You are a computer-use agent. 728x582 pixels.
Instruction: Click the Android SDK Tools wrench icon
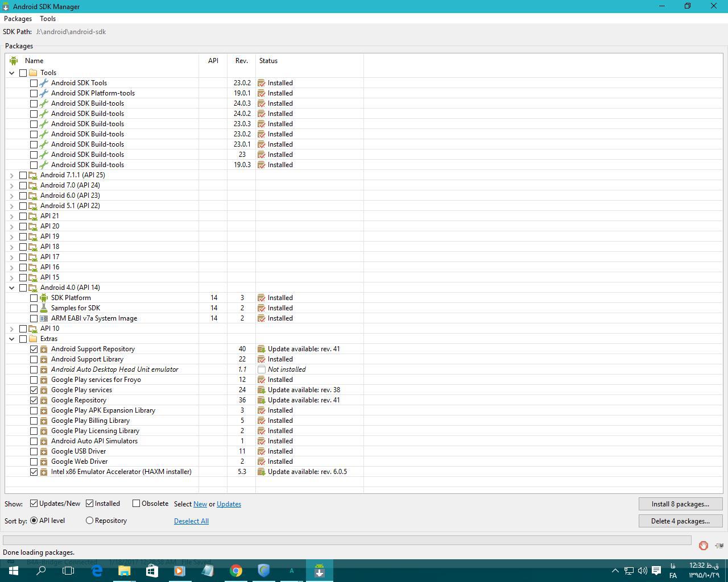tap(44, 83)
